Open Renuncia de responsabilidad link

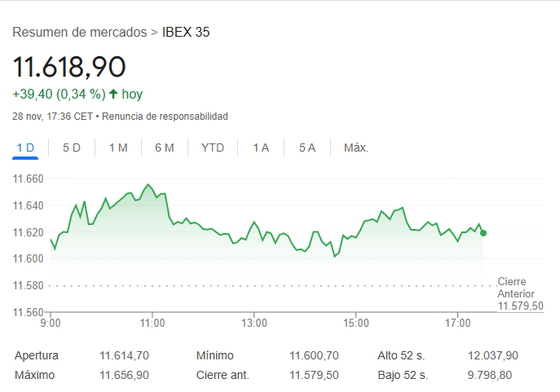click(x=165, y=117)
